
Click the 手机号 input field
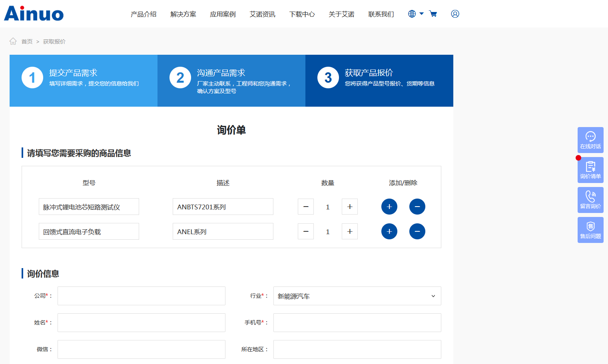[x=357, y=322]
